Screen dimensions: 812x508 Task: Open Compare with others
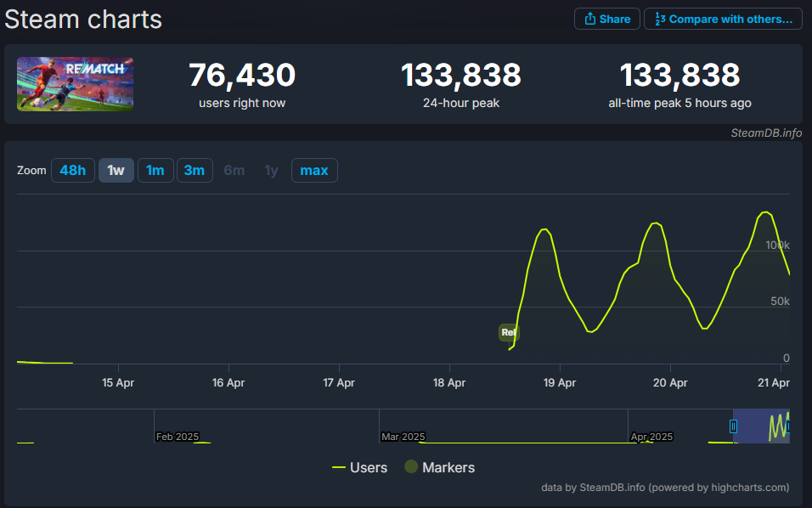[723, 19]
